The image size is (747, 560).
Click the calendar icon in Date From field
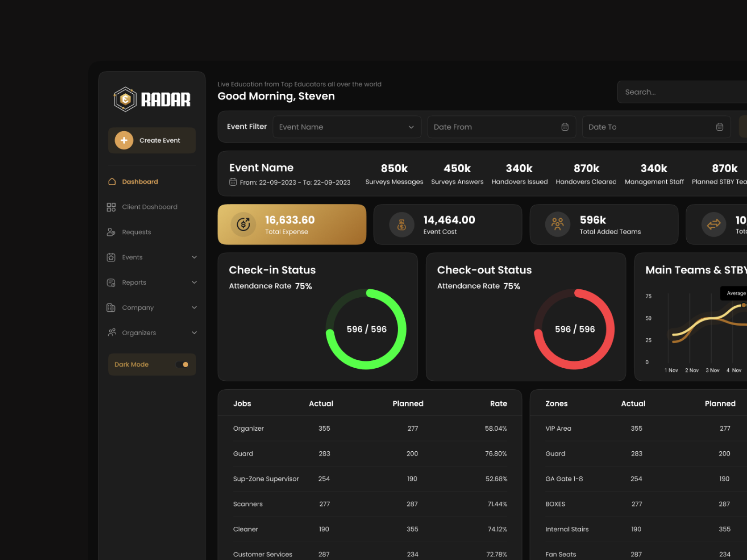point(565,126)
